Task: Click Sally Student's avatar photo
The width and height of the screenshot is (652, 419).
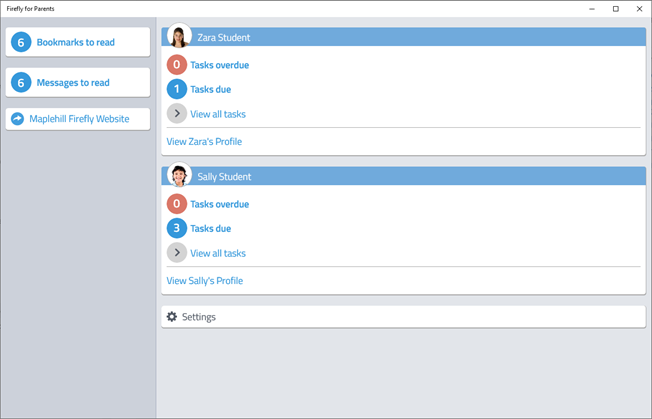Action: point(179,175)
